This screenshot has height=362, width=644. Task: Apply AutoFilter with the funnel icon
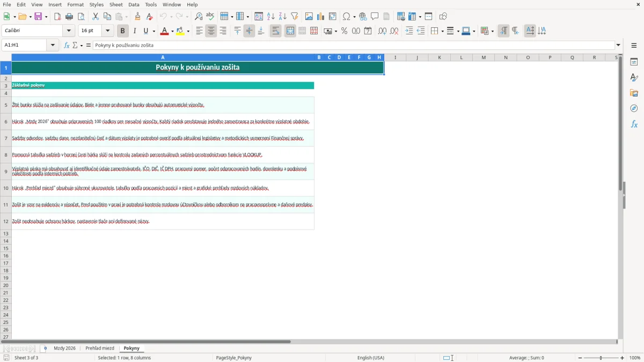pos(295,17)
